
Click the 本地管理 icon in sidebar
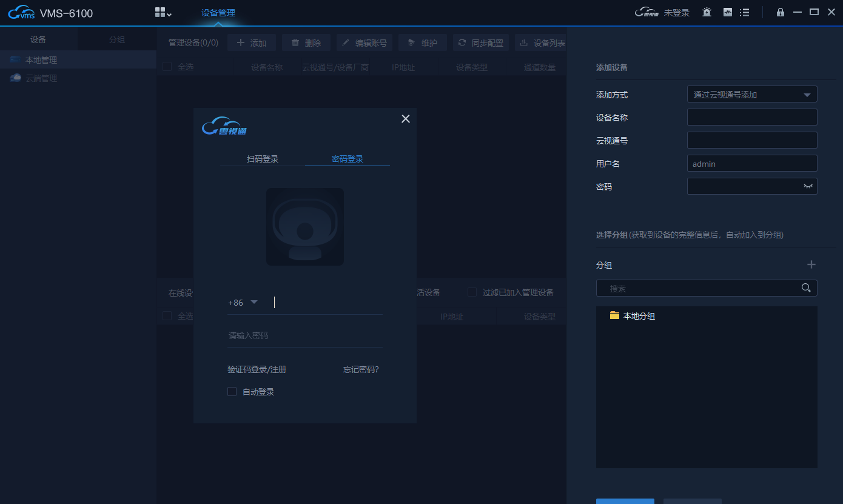pos(16,59)
